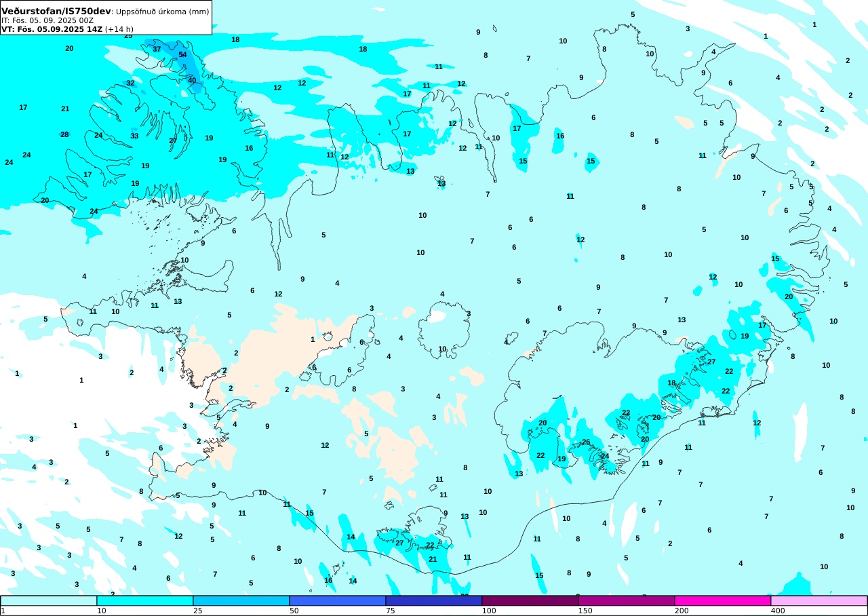Screen dimensions: 868x616
Task: Click the 150–200 mm purple legend swatch
Action: pyautogui.click(x=627, y=600)
